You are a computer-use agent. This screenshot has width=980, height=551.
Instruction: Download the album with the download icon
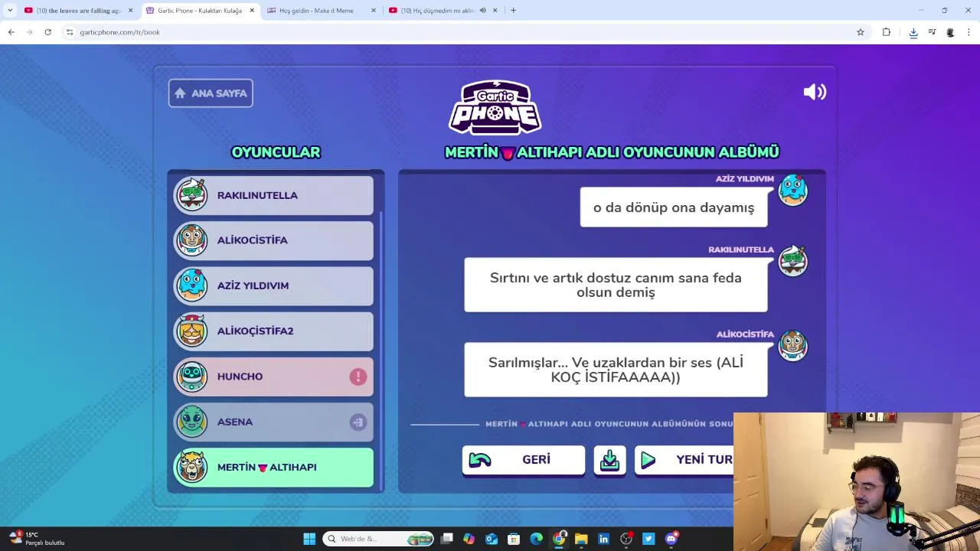609,460
